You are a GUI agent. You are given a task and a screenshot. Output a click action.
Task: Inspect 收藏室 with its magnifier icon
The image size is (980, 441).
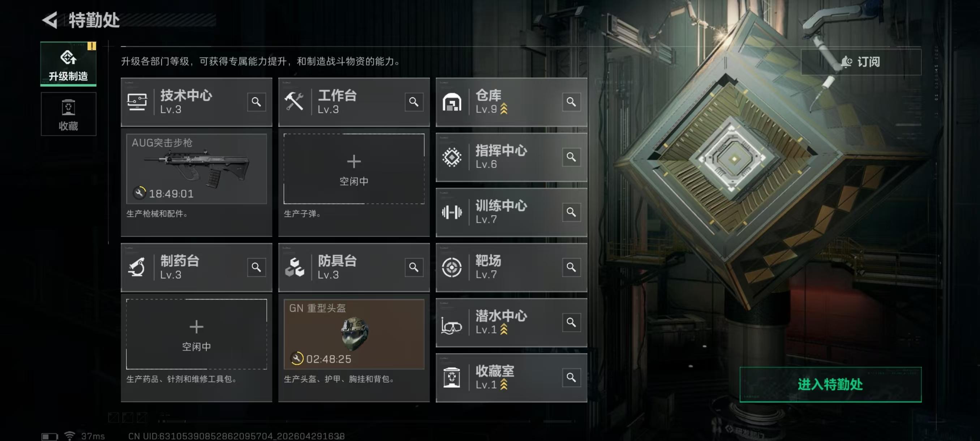coord(571,378)
